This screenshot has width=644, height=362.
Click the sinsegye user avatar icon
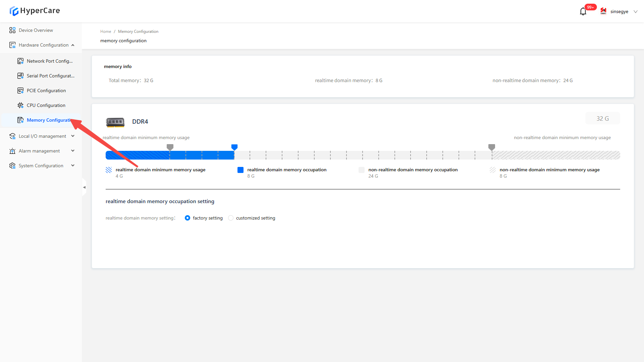coord(603,11)
